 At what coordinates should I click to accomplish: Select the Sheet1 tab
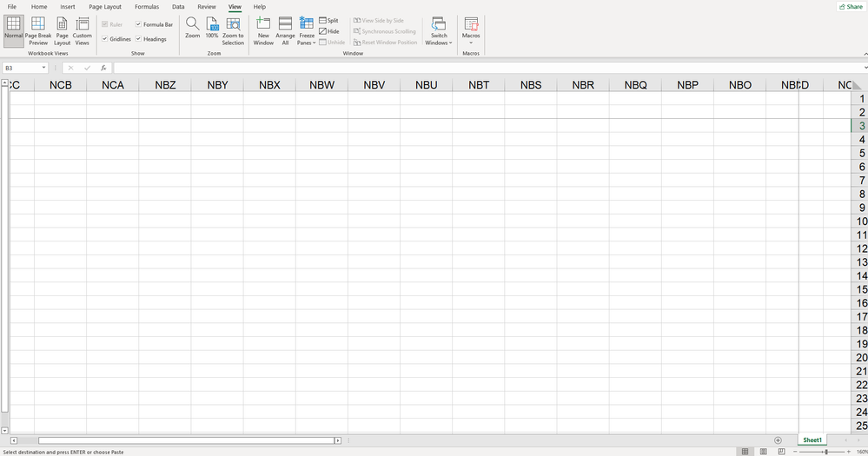click(x=812, y=440)
